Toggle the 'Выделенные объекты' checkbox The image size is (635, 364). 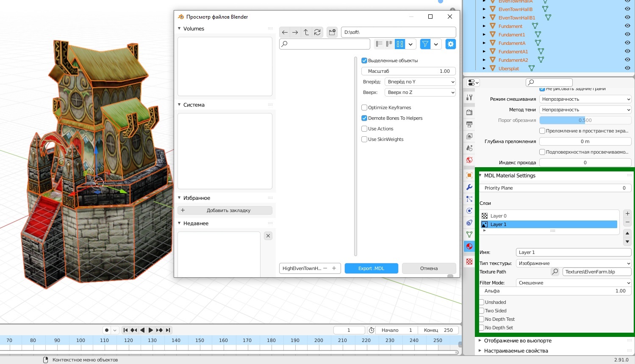(x=364, y=61)
